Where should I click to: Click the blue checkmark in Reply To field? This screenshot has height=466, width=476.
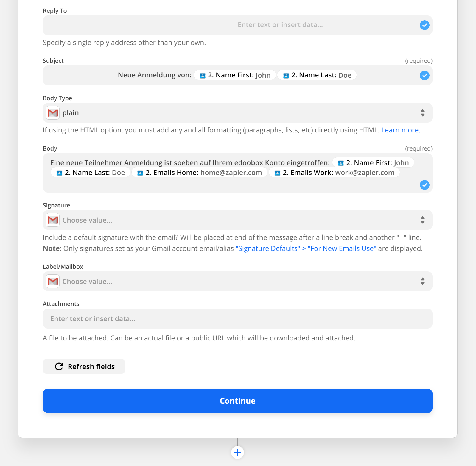click(x=424, y=25)
